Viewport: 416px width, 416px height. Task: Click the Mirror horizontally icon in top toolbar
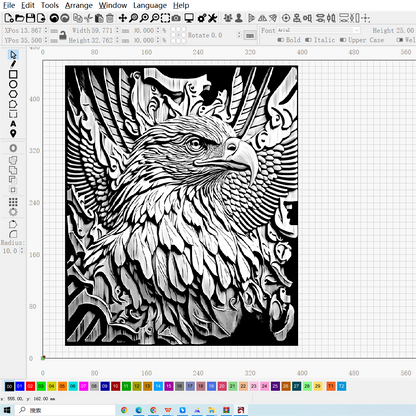(x=263, y=18)
